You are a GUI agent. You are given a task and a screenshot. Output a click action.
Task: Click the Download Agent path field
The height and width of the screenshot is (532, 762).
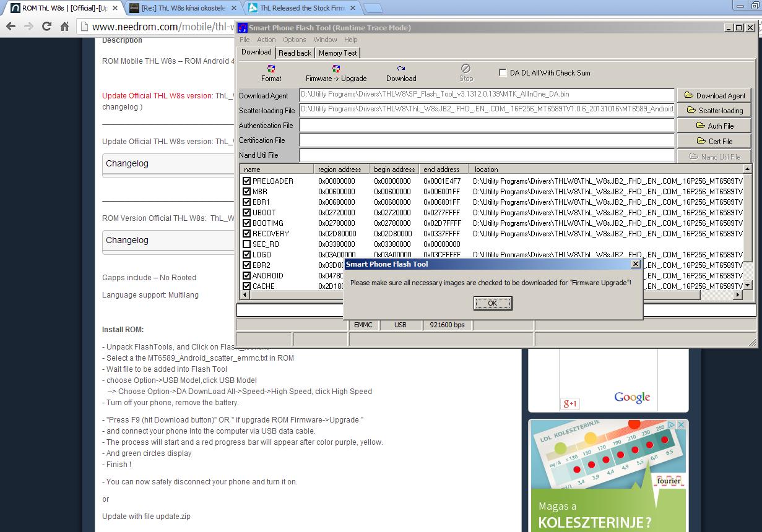[x=487, y=95]
